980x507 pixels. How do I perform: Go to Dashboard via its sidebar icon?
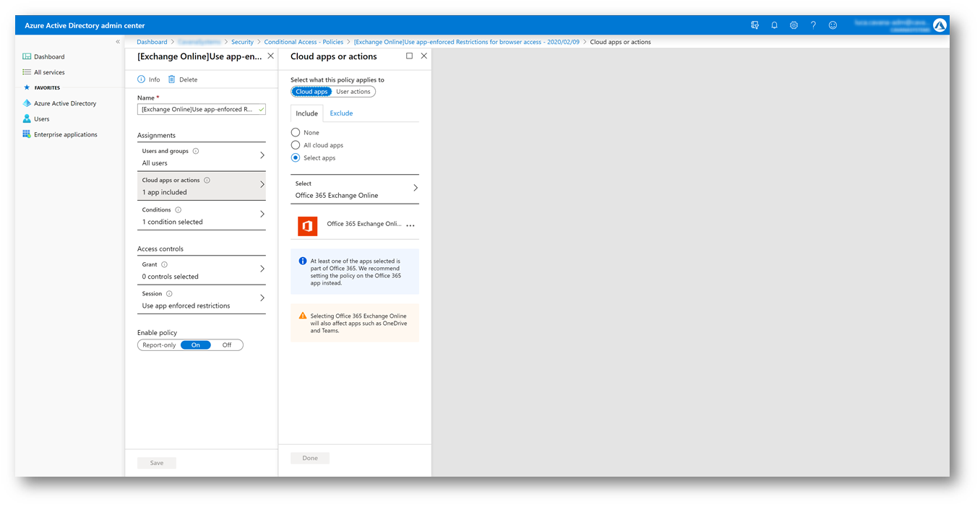coord(27,56)
